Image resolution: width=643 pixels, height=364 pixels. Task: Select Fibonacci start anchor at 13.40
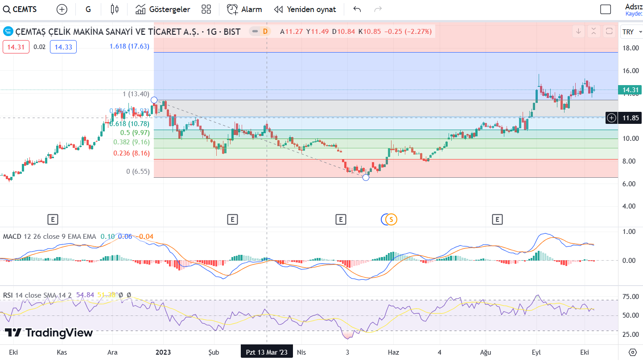pos(154,100)
